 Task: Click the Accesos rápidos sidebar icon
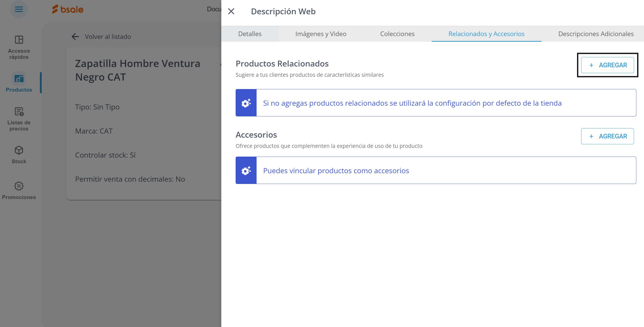(x=19, y=40)
